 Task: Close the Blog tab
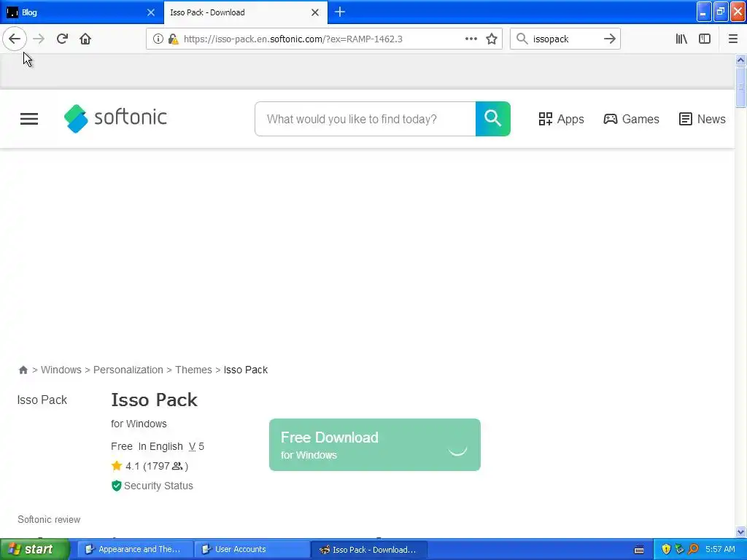pos(151,12)
